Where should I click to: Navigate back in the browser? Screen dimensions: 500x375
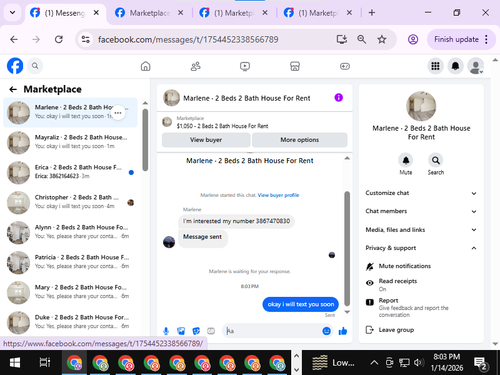tap(14, 40)
